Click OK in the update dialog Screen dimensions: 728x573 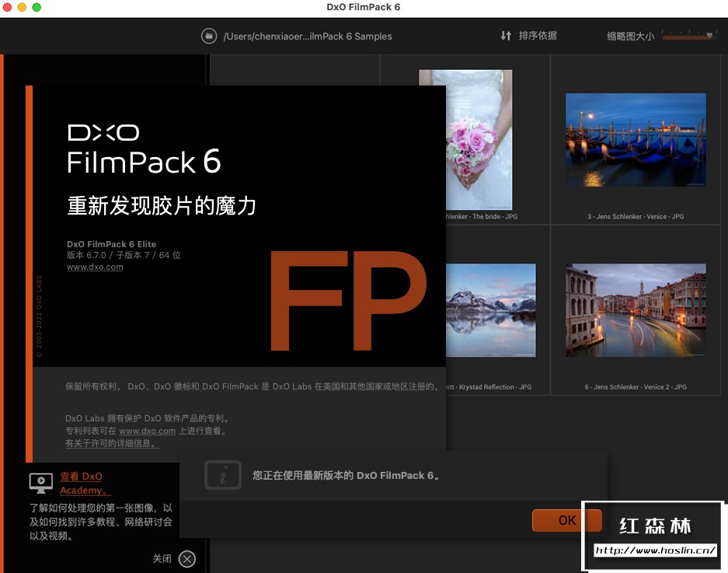567,520
